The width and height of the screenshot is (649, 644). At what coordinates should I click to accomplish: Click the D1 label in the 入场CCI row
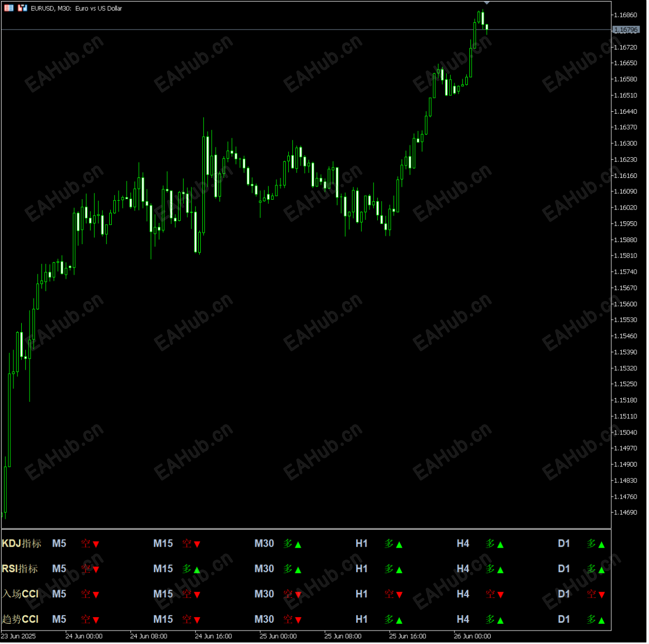(564, 594)
